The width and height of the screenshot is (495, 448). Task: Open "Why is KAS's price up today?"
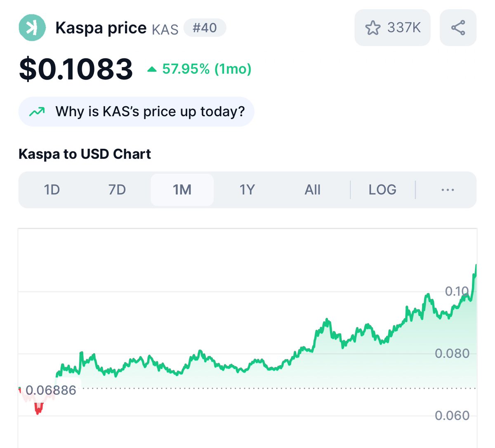(x=136, y=111)
